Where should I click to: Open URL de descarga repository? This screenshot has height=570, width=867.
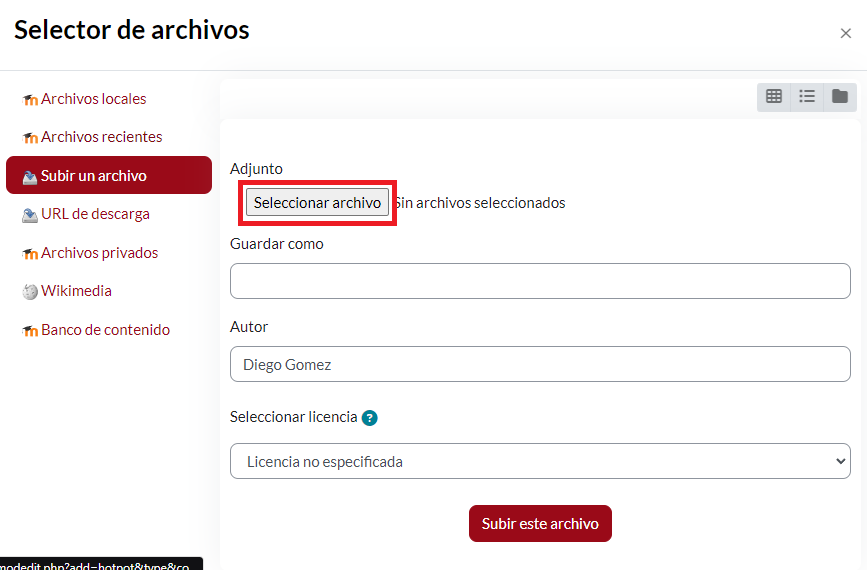coord(86,214)
